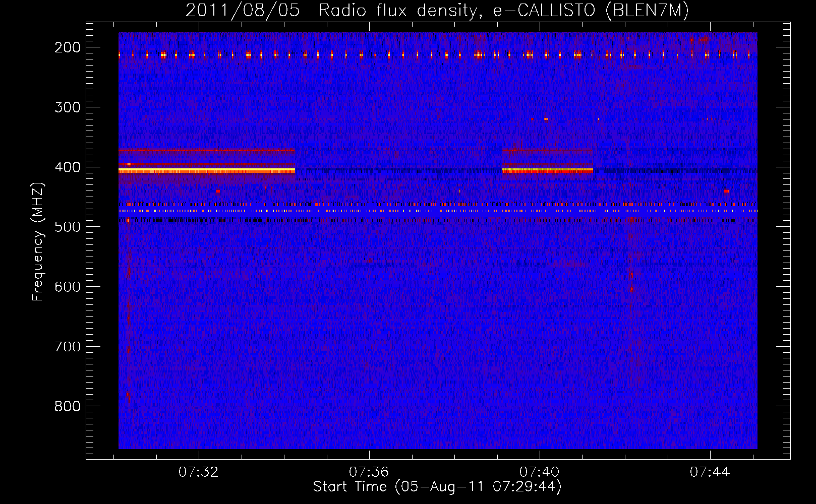This screenshot has height=504, width=816.
Task: Select the 'Frequency (MHZ)' y-axis label
Action: pos(38,241)
